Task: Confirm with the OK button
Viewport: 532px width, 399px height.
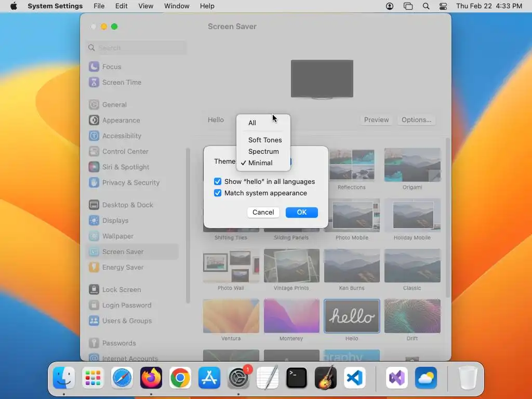Action: [302, 212]
